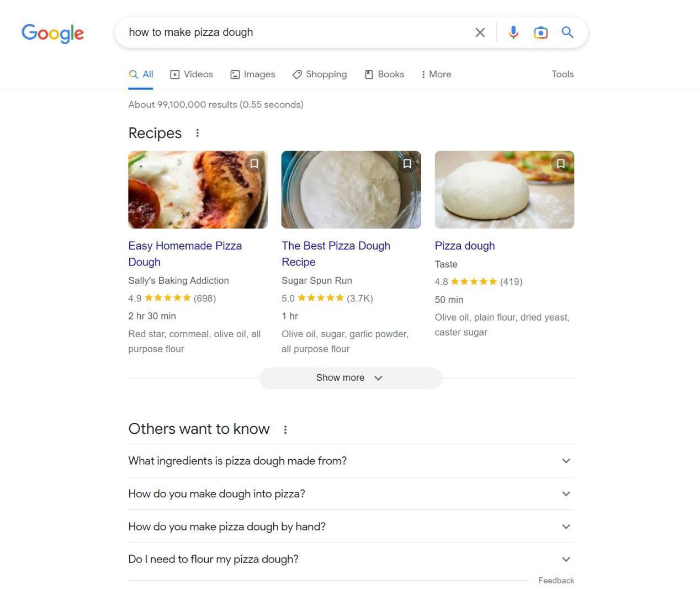Expand Show more recipes
The width and height of the screenshot is (700, 606).
pyautogui.click(x=351, y=378)
